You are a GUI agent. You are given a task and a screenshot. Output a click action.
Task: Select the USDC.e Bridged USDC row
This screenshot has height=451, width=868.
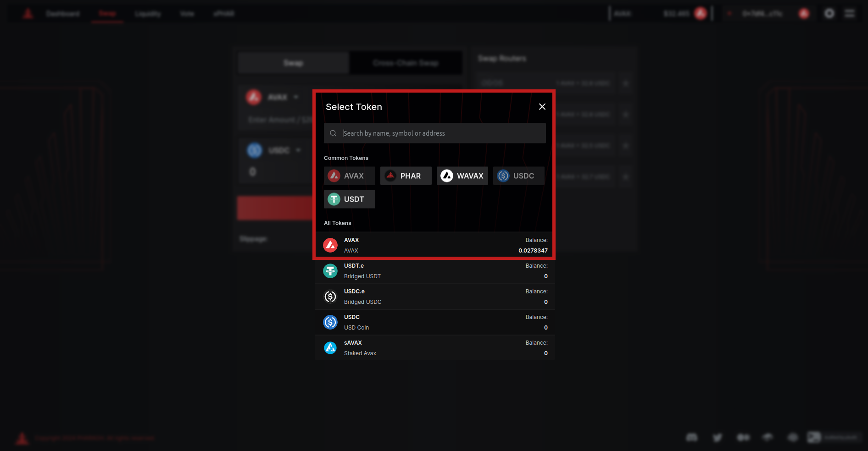[x=434, y=297]
